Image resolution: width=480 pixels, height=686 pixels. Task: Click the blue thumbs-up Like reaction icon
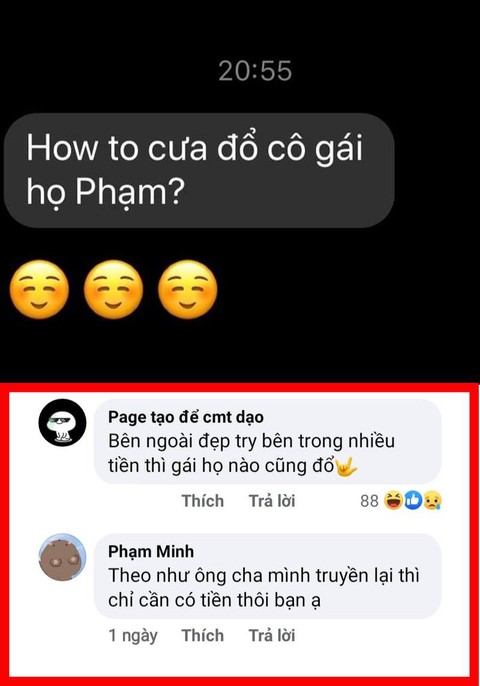pyautogui.click(x=413, y=500)
